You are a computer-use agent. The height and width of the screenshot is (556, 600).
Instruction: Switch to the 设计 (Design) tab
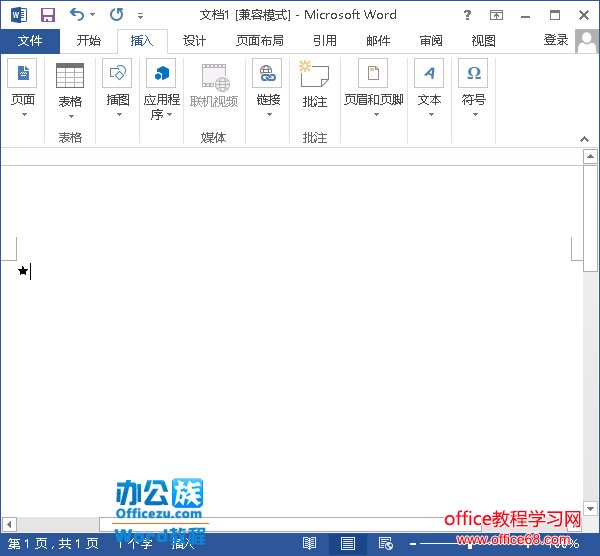pyautogui.click(x=195, y=41)
